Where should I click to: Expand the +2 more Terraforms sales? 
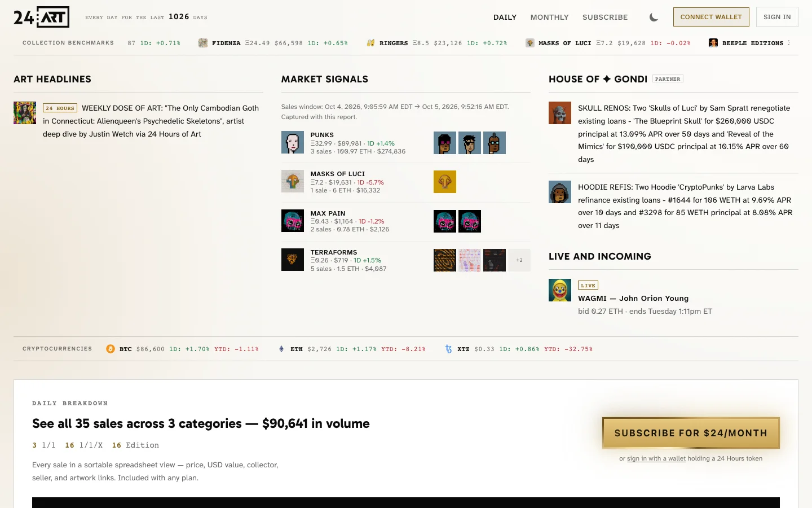click(519, 260)
